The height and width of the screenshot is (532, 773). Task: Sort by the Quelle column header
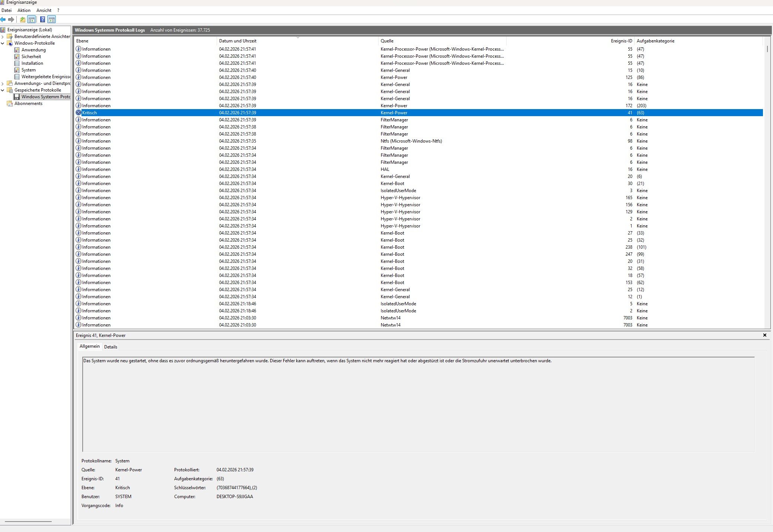point(387,41)
